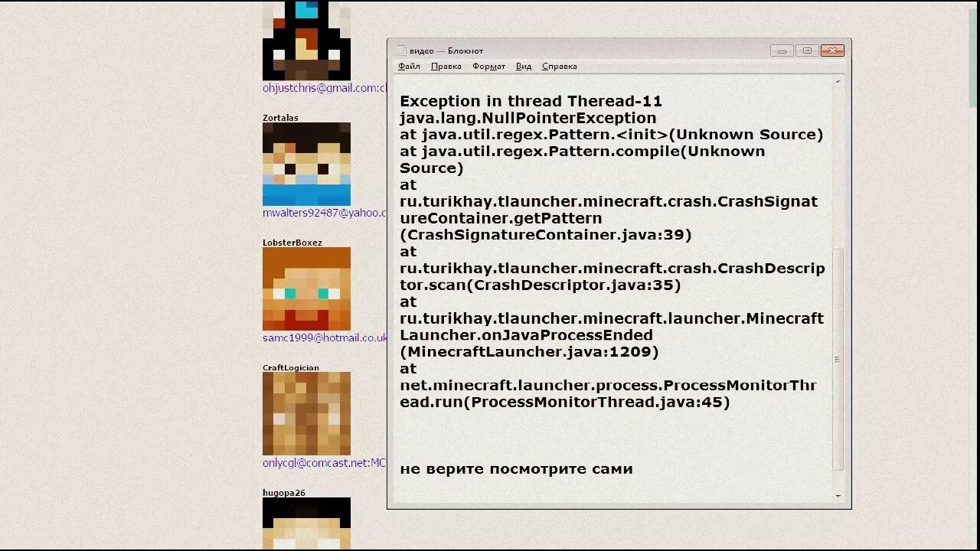Click the '(CrashSignatureContainer.java:39)' text

(546, 235)
